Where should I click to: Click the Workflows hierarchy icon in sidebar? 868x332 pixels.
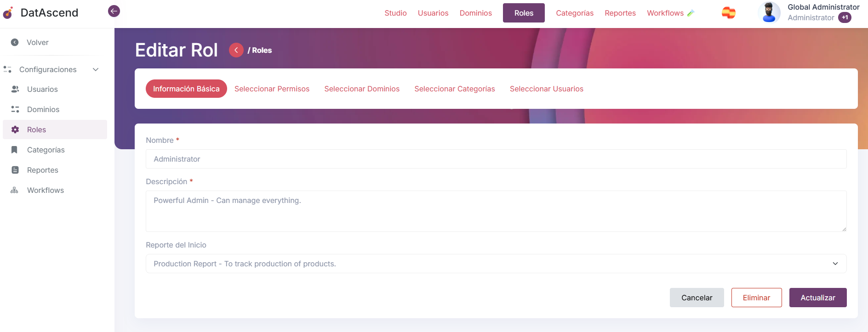15,190
